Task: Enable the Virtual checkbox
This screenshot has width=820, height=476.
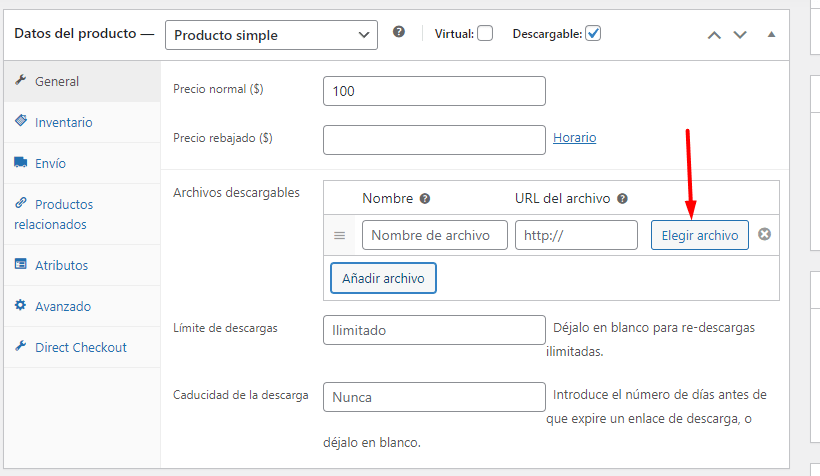Action: (x=485, y=33)
